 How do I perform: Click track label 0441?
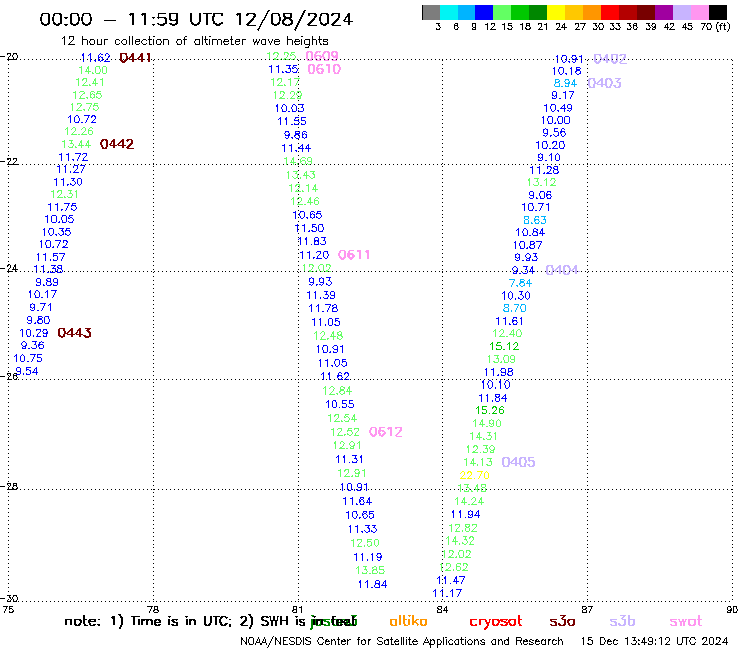[x=135, y=58]
